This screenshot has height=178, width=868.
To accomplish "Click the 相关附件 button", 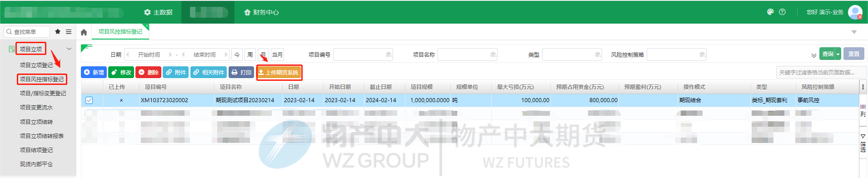I will [209, 72].
